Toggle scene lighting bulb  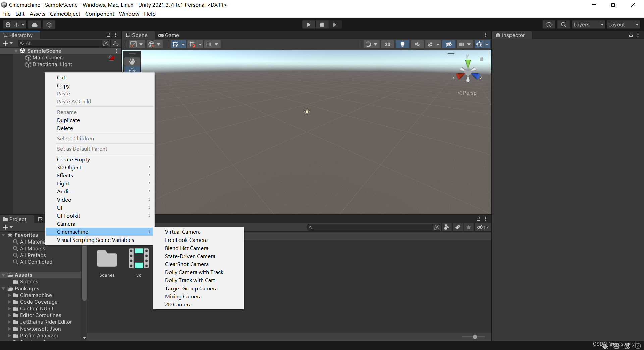[402, 44]
